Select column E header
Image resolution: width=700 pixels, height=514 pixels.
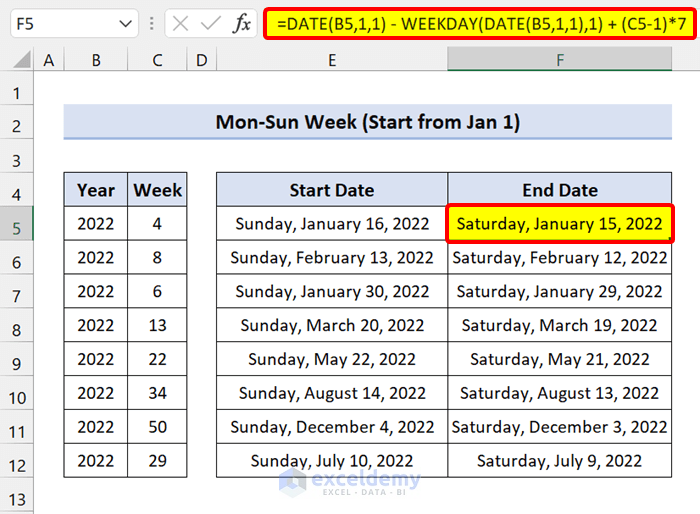tap(331, 61)
